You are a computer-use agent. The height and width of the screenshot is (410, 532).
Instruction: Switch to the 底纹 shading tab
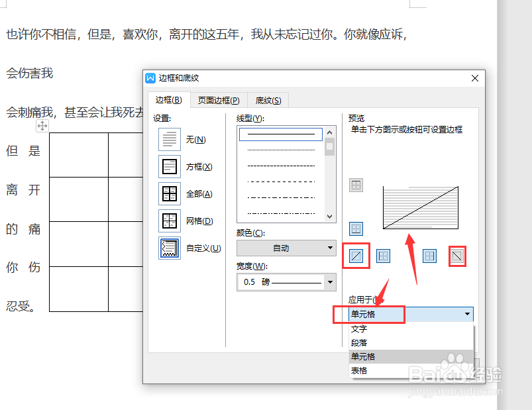(x=268, y=100)
